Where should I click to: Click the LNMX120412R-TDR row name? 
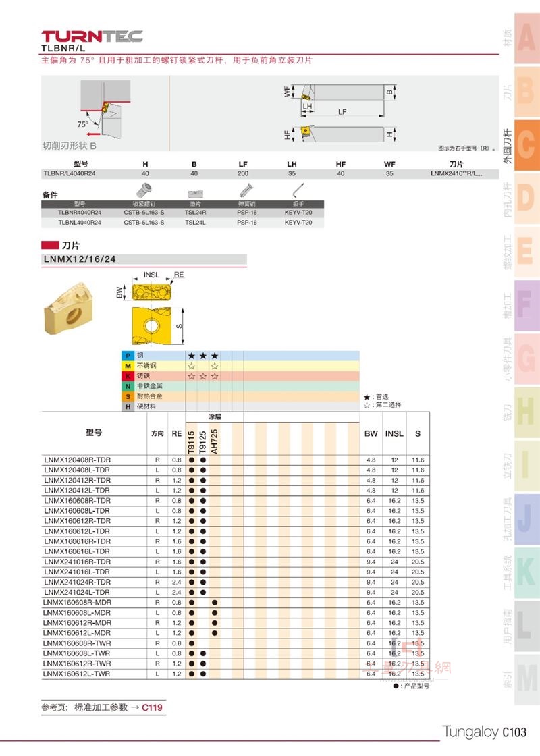tap(77, 480)
